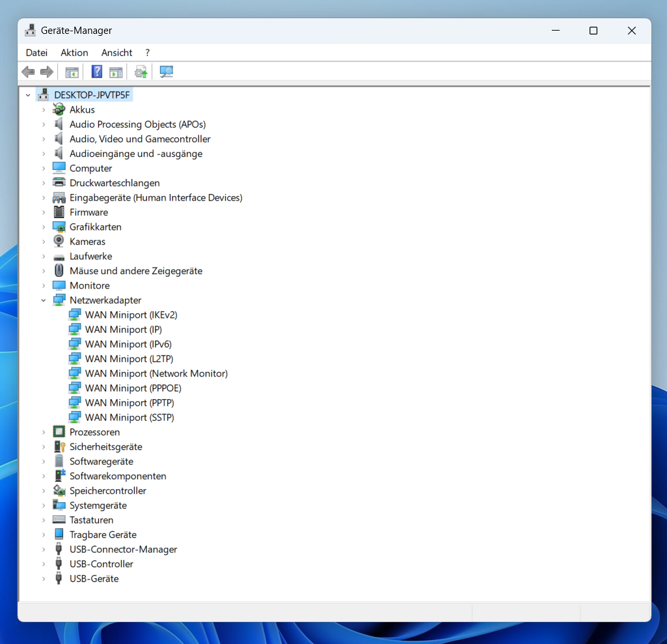Select the Tragbare Geräte label

click(103, 535)
